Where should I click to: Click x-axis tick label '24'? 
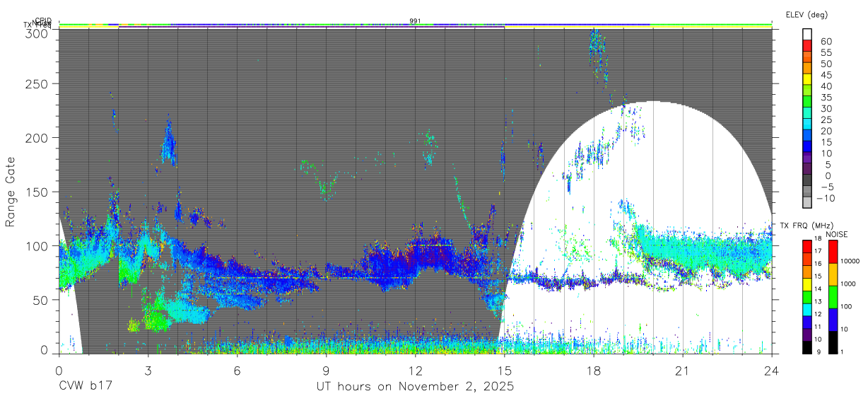click(x=772, y=370)
